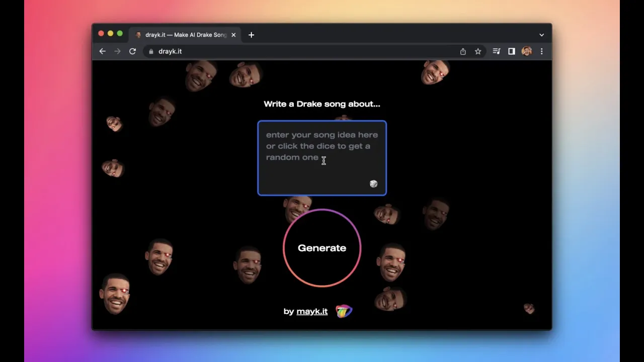Focus the song idea text box
Screen dimensions: 644x362
(x=322, y=158)
